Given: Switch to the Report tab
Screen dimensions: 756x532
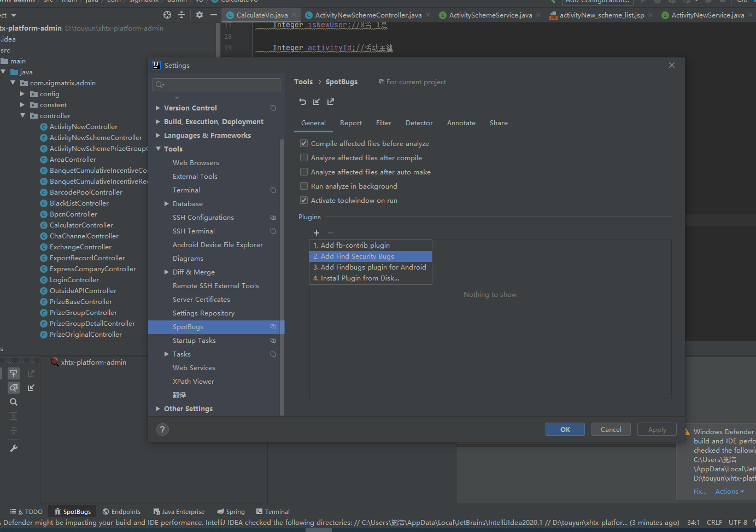Looking at the screenshot, I should [351, 123].
